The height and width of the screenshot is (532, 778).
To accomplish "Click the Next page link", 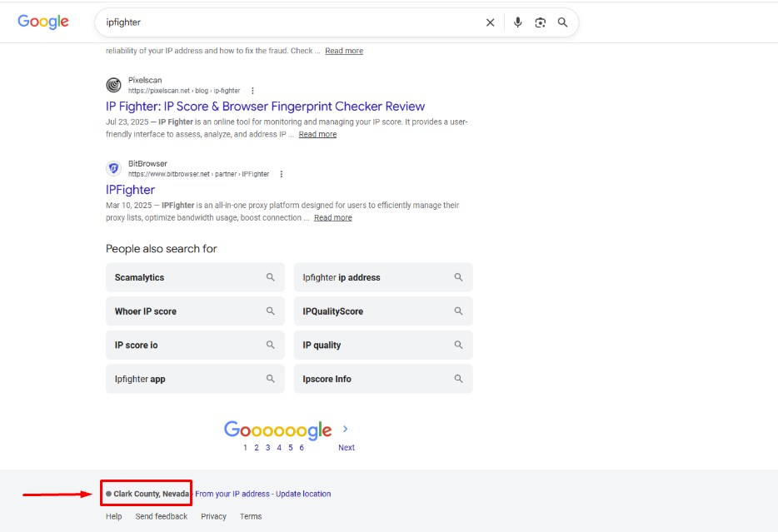I will click(x=347, y=447).
